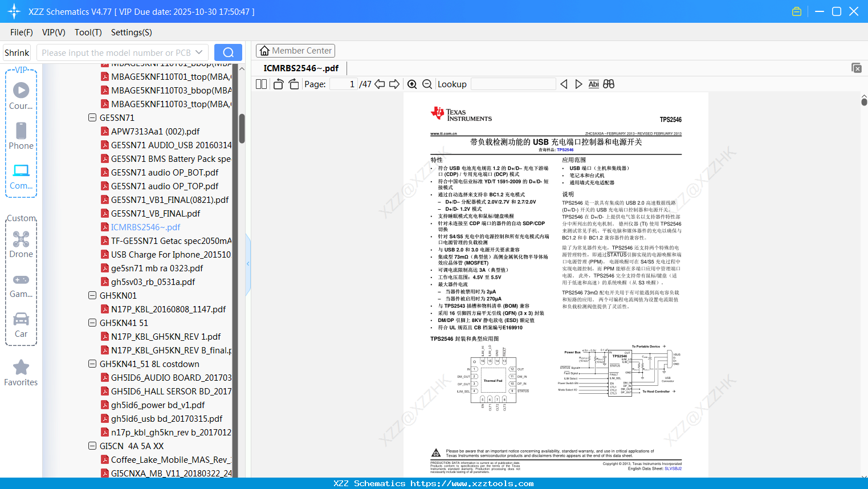The width and height of the screenshot is (868, 489).
Task: Collapse the GH5KN41_51 8L costdown folder
Action: (x=92, y=364)
